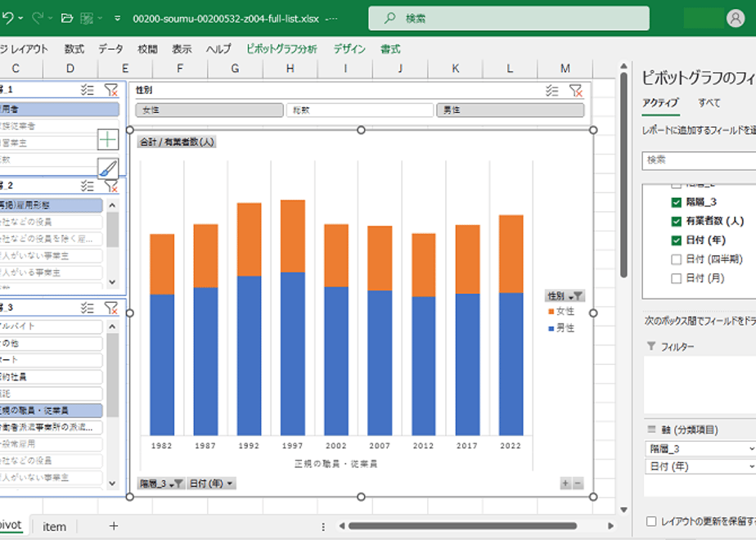Screen dimensions: 756x540
Task: Open the 性別 legend field filter dropdown
Action: click(565, 295)
